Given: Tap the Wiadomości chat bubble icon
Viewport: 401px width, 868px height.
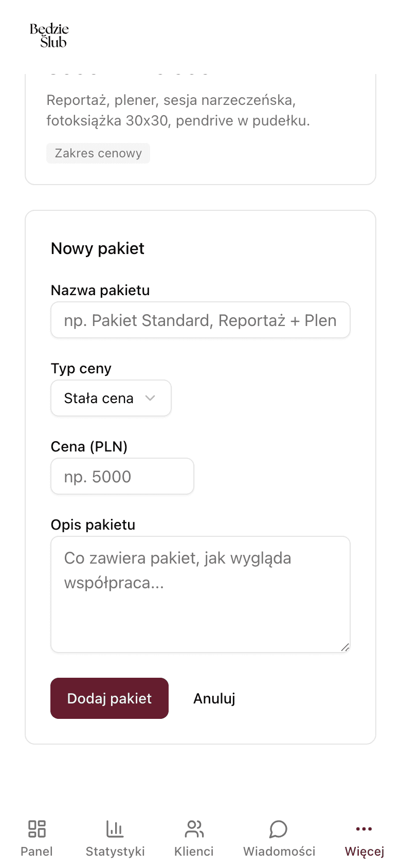Looking at the screenshot, I should pos(278,829).
